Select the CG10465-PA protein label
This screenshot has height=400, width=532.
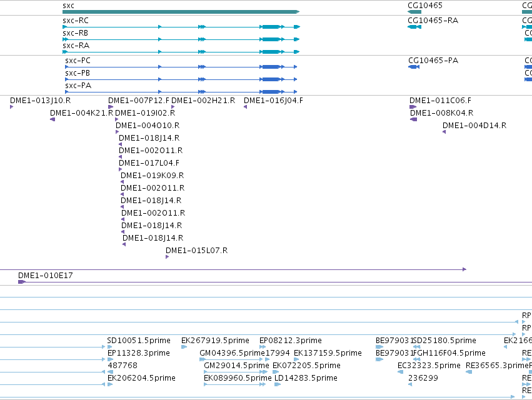(x=433, y=61)
